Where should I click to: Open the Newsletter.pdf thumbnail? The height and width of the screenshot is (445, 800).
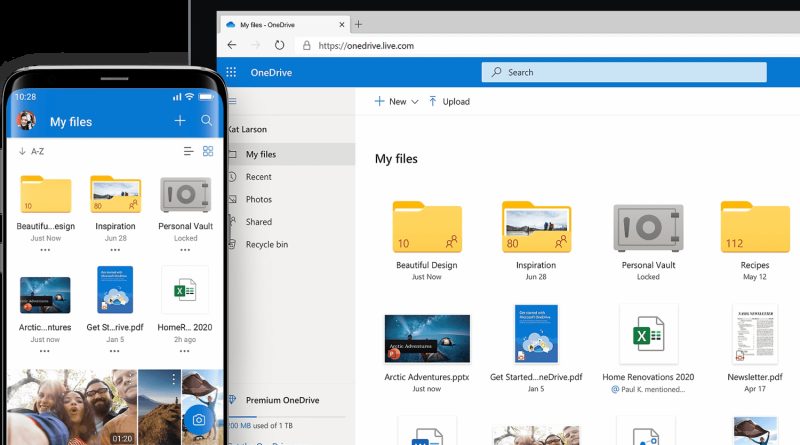point(755,334)
